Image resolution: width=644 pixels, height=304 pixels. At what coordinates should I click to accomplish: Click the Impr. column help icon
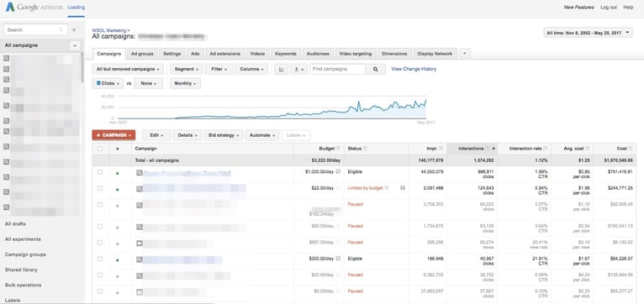[441, 149]
